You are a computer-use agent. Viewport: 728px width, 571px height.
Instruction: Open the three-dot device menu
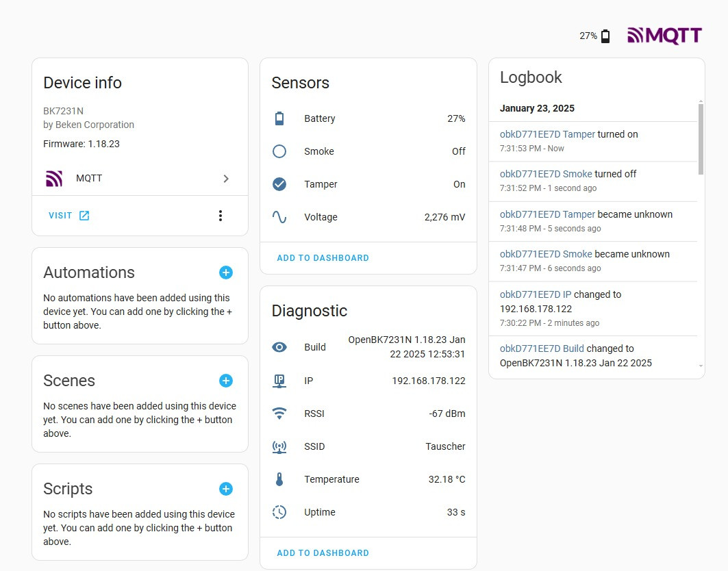click(220, 216)
